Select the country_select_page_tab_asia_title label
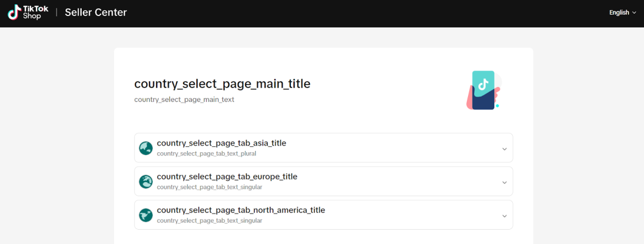Viewport: 644px width, 244px height. tap(221, 143)
